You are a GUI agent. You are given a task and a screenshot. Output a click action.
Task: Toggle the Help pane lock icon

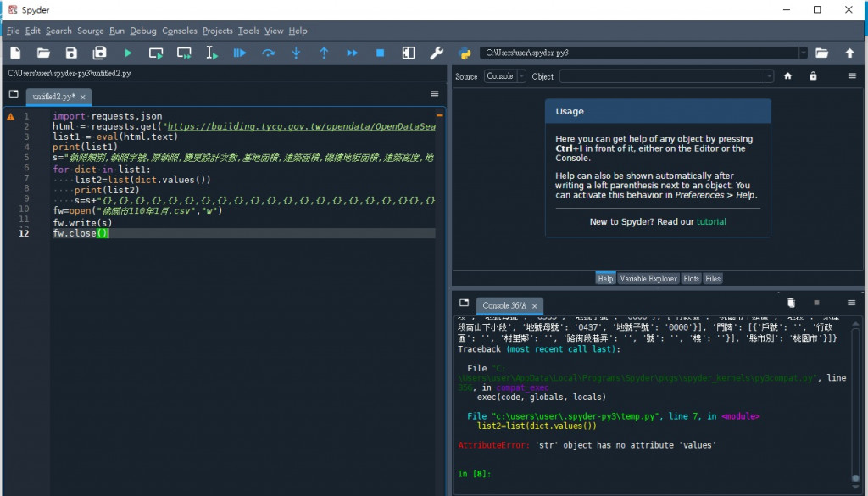coord(813,76)
